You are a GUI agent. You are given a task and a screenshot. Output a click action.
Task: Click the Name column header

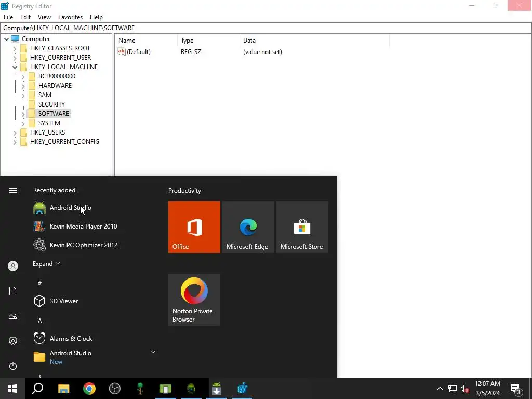[x=146, y=41]
